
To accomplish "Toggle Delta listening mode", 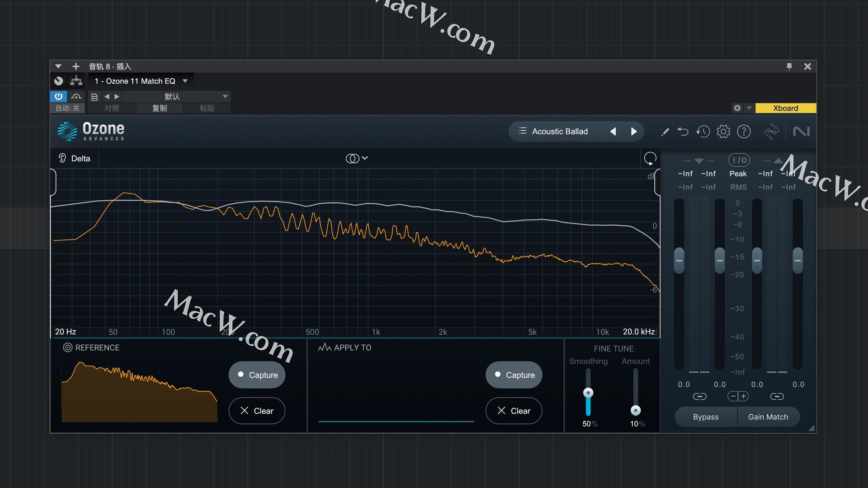I will (x=75, y=158).
